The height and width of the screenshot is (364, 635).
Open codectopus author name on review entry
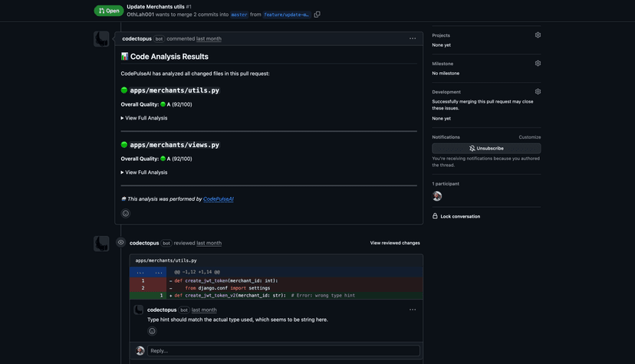(x=144, y=243)
